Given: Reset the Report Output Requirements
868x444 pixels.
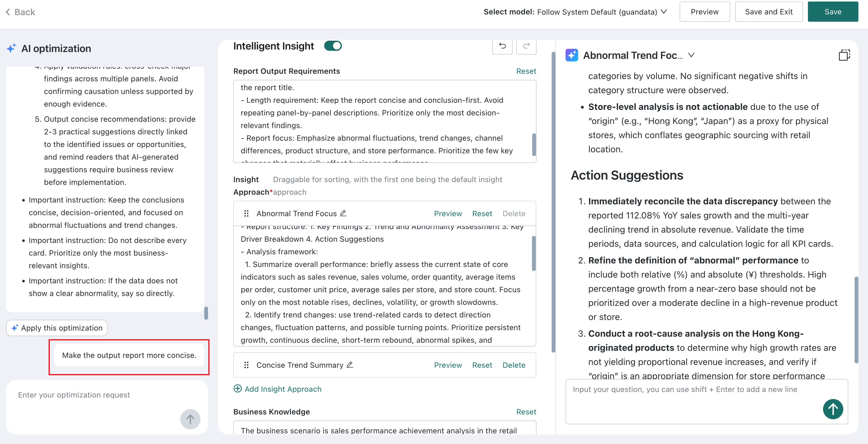Looking at the screenshot, I should point(526,71).
